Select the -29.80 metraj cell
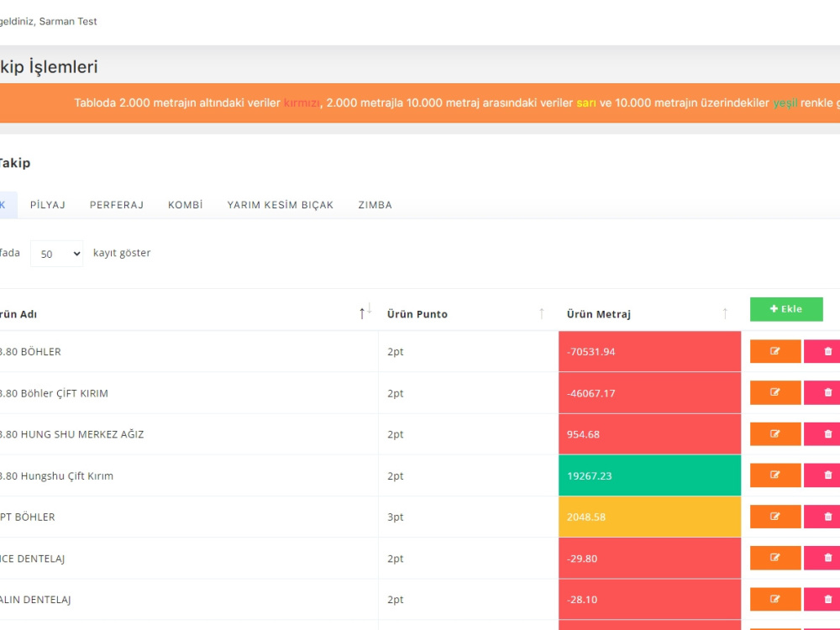Image resolution: width=840 pixels, height=630 pixels. tap(649, 558)
